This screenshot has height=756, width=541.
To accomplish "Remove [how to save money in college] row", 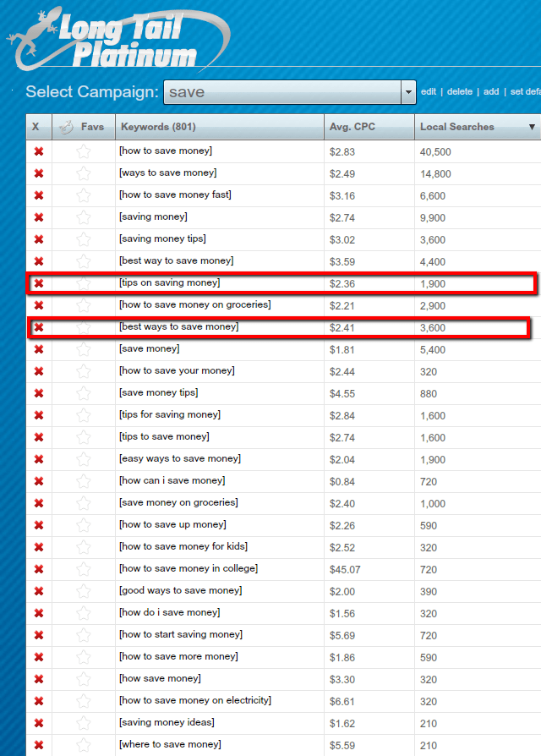I will click(39, 569).
